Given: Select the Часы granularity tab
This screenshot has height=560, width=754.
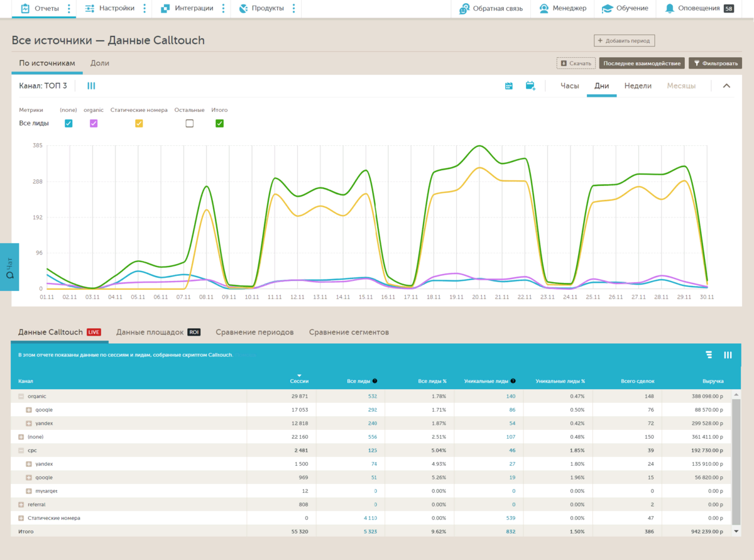Looking at the screenshot, I should click(x=570, y=85).
